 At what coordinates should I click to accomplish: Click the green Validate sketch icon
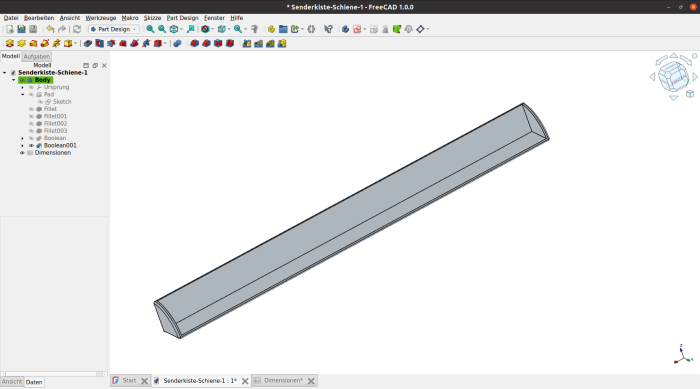pyautogui.click(x=397, y=29)
